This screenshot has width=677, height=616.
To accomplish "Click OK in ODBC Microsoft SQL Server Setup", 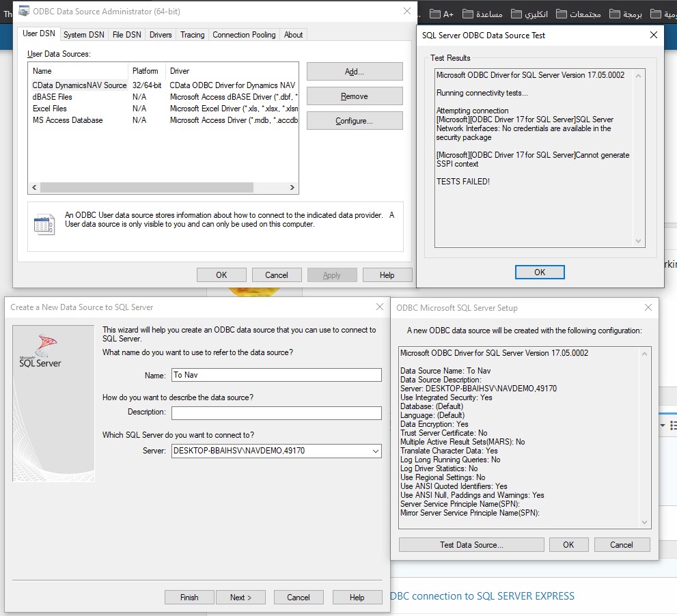I will (568, 545).
